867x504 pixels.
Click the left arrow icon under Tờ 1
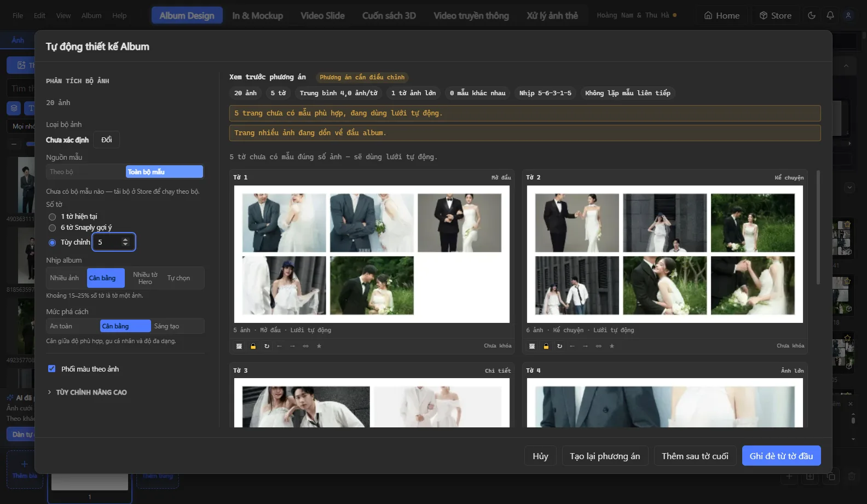[279, 346]
